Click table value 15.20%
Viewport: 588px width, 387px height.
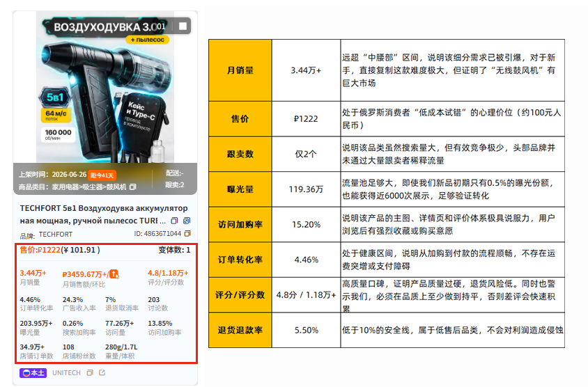(306, 224)
